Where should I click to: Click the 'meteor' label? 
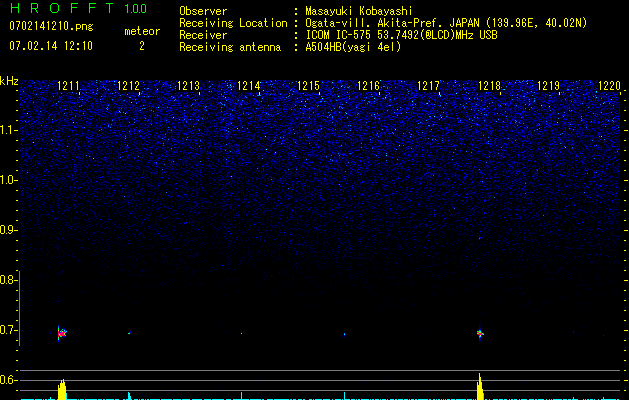(x=142, y=31)
